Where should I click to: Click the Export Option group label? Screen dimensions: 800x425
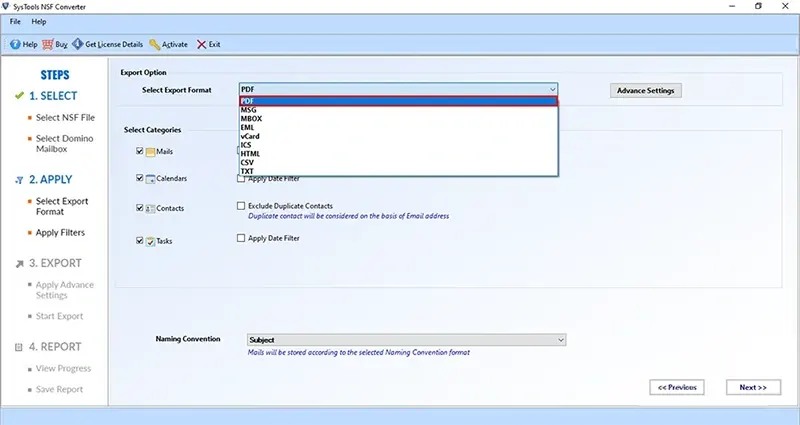[143, 72]
